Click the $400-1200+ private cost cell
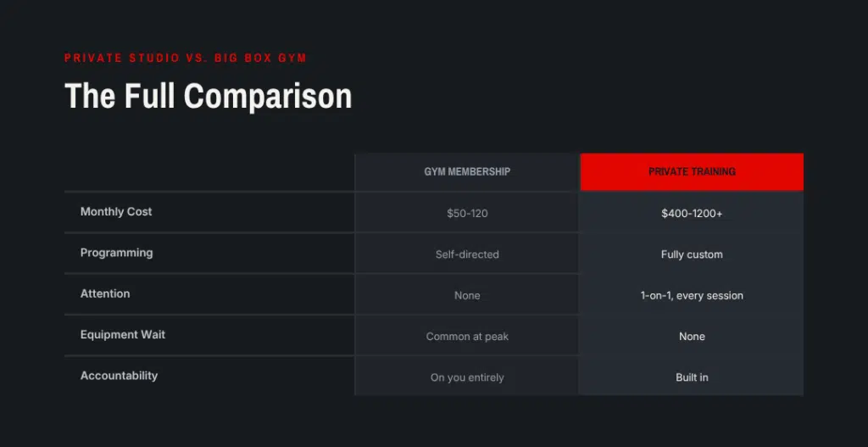Viewport: 868px width, 447px height. point(692,213)
